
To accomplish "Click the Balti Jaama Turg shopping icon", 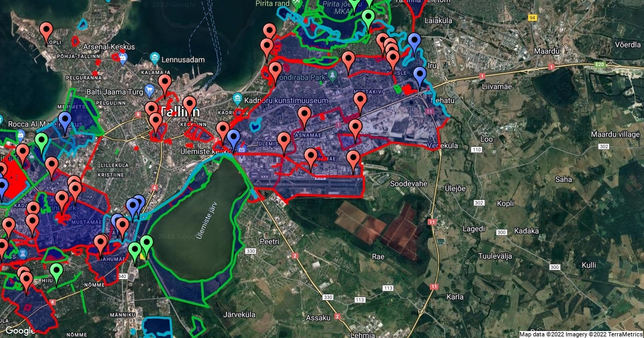I will (x=150, y=90).
